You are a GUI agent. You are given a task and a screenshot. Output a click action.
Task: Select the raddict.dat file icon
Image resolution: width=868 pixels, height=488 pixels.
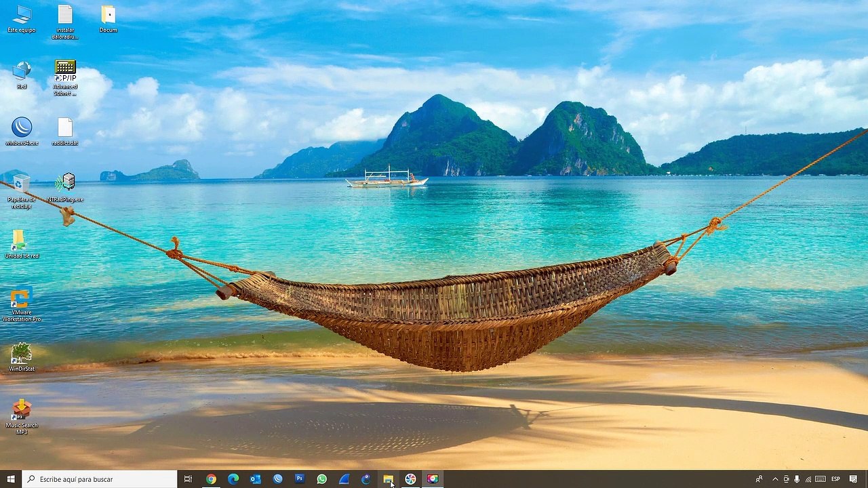point(65,131)
